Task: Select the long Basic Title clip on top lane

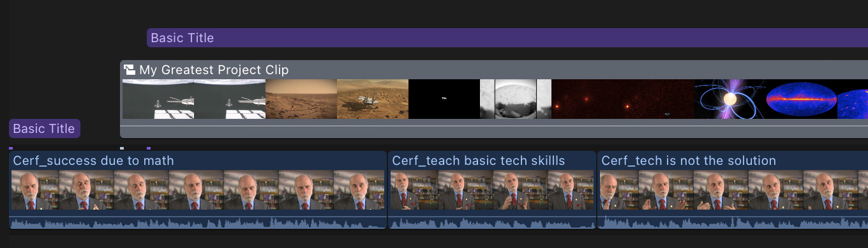Action: pos(507,38)
